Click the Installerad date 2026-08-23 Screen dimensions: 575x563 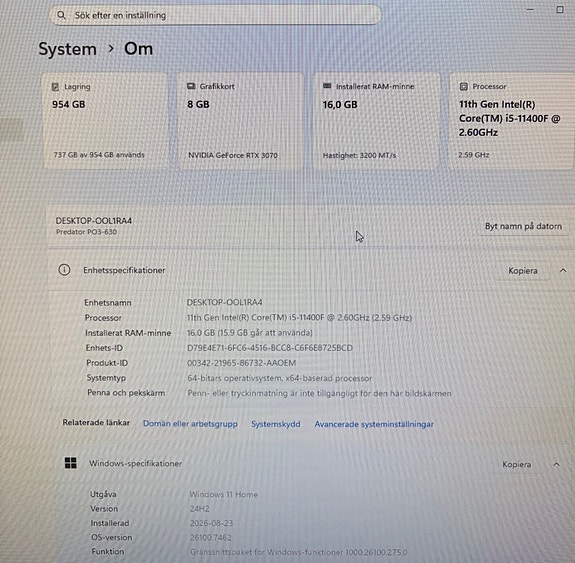211,523
